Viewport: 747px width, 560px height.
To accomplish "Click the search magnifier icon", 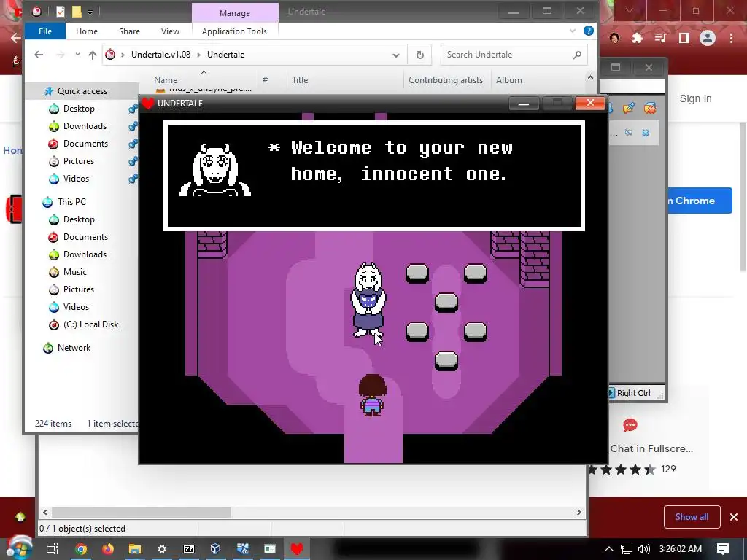I will coord(578,55).
